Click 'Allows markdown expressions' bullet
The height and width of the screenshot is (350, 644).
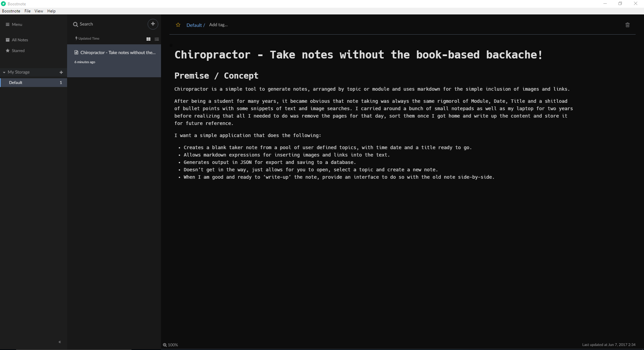point(287,155)
